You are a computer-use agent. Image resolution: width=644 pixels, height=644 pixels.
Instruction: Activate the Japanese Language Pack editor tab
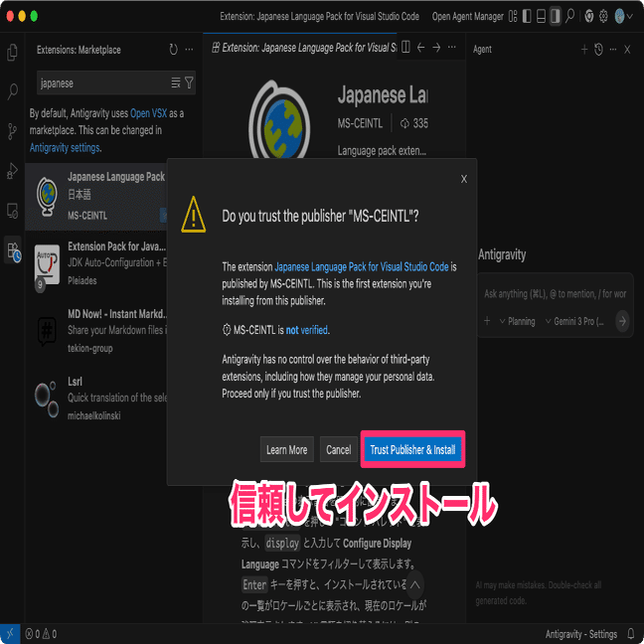tap(304, 48)
